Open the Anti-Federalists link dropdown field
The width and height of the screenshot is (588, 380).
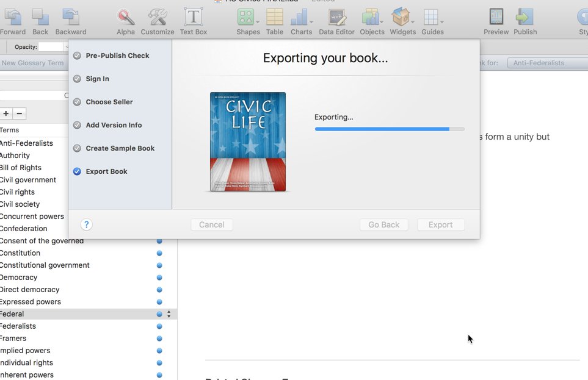548,63
